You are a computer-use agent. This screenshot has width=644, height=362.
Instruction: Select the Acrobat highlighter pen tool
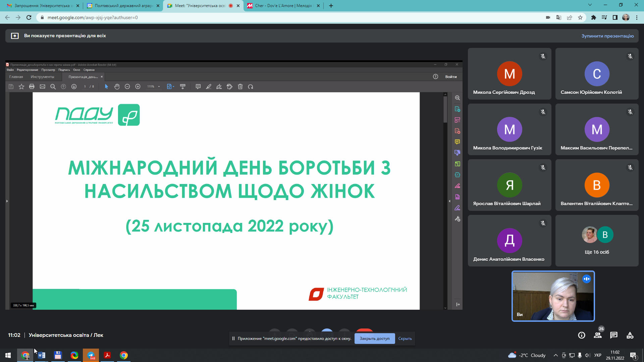209,86
